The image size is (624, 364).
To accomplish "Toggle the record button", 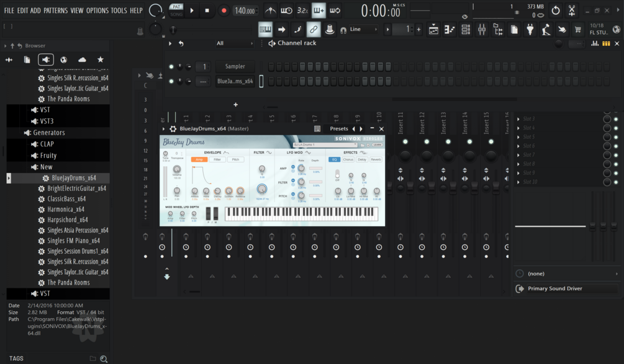I will (x=224, y=11).
